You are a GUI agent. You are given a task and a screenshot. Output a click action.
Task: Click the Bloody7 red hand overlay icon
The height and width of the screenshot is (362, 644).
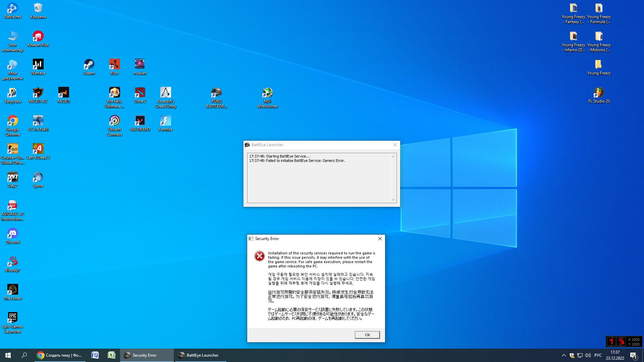point(622,342)
